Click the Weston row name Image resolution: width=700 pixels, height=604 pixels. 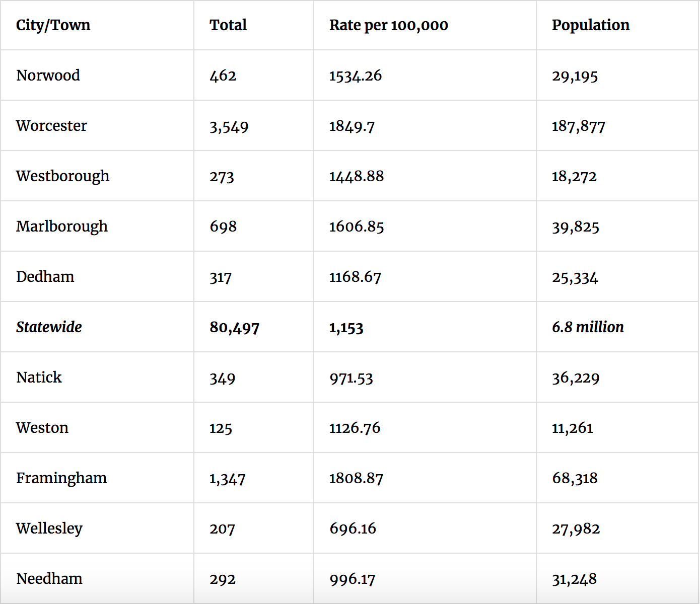click(42, 428)
